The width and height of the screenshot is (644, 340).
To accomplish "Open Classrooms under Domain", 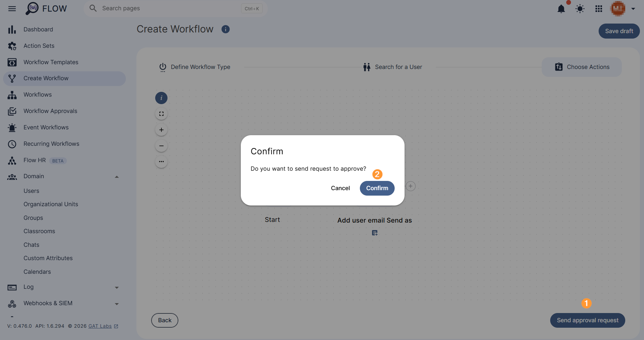I will (39, 231).
